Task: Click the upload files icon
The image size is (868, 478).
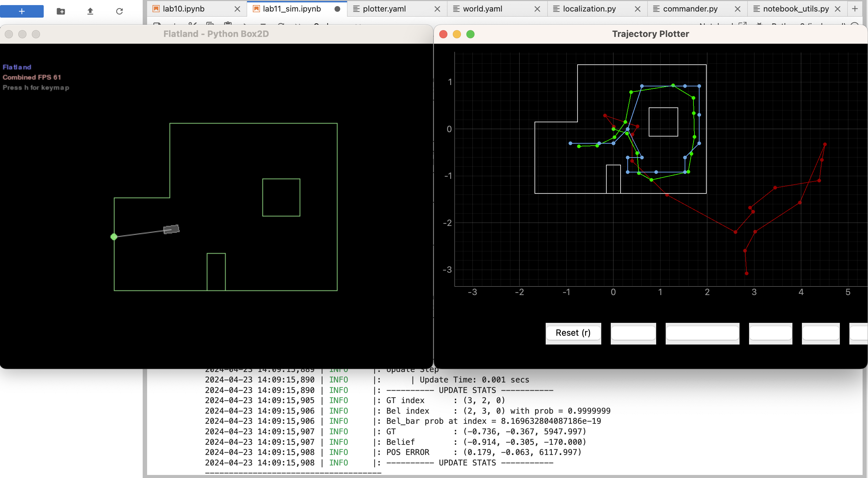Action: 90,11
